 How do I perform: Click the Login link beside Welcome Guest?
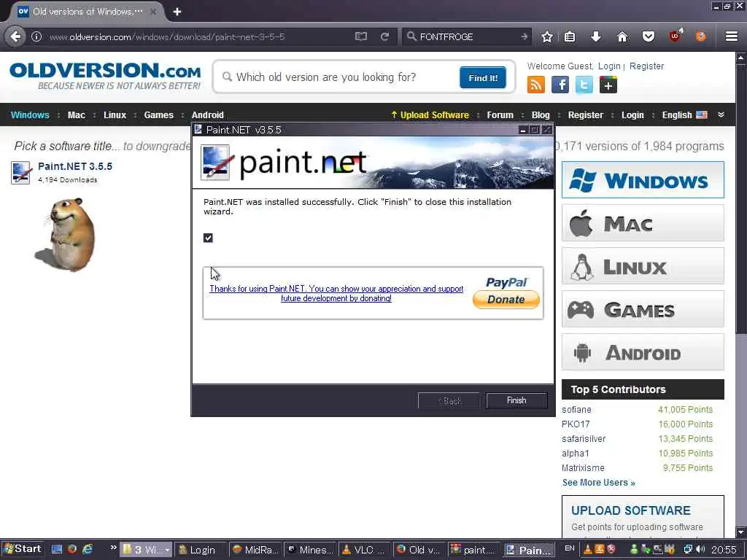click(609, 66)
